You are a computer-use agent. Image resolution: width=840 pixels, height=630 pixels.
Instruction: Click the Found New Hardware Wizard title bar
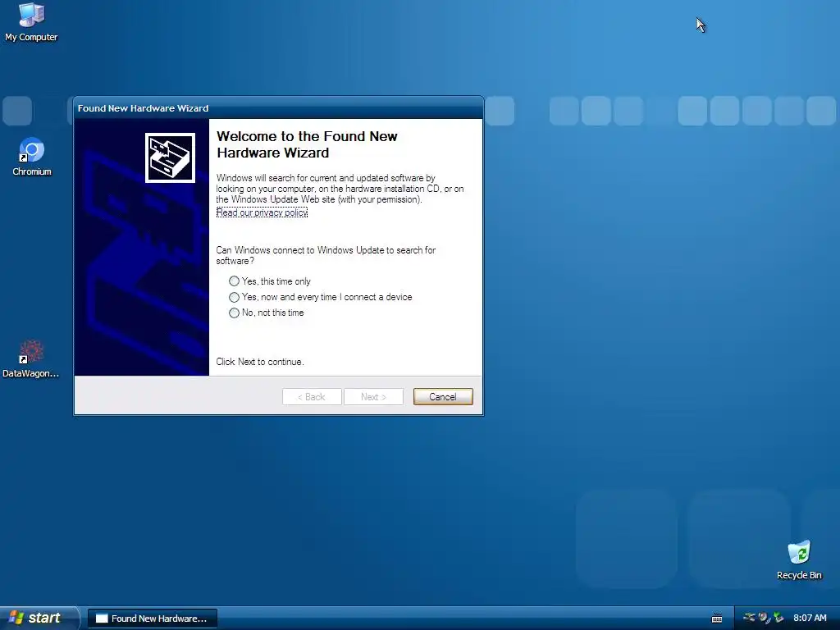click(279, 108)
